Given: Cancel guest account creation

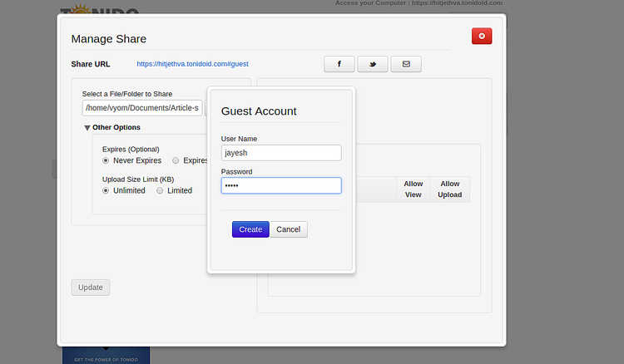Looking at the screenshot, I should (289, 229).
